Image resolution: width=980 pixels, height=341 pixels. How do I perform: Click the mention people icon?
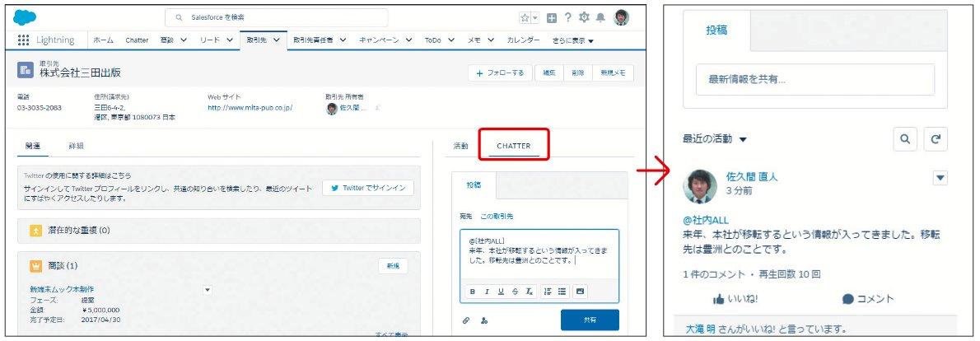click(x=484, y=320)
